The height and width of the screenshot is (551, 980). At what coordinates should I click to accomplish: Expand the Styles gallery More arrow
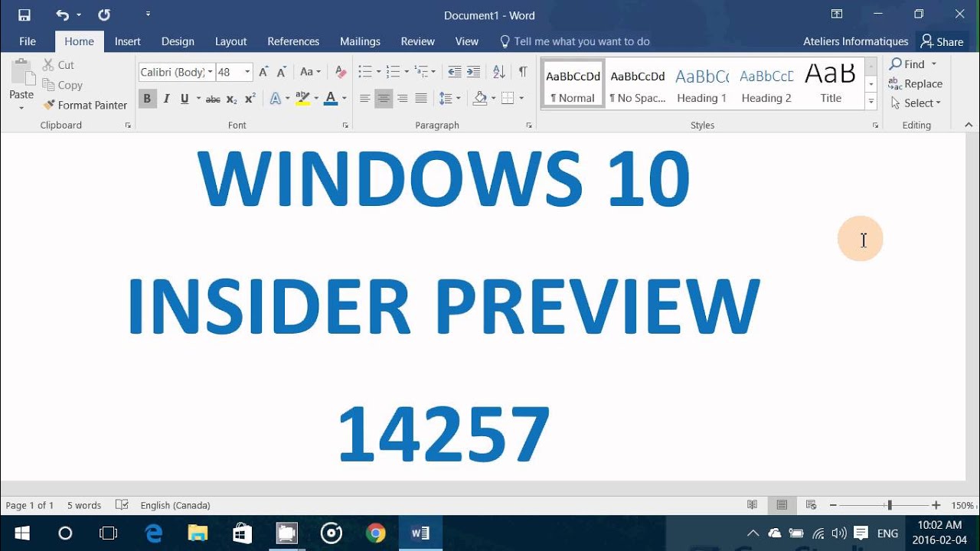pos(871,101)
